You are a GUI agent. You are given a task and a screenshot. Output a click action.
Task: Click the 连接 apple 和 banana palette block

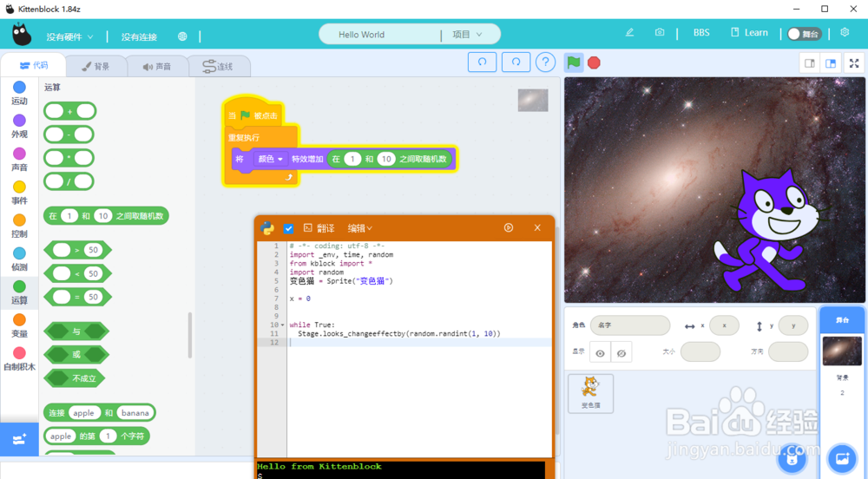pos(100,413)
